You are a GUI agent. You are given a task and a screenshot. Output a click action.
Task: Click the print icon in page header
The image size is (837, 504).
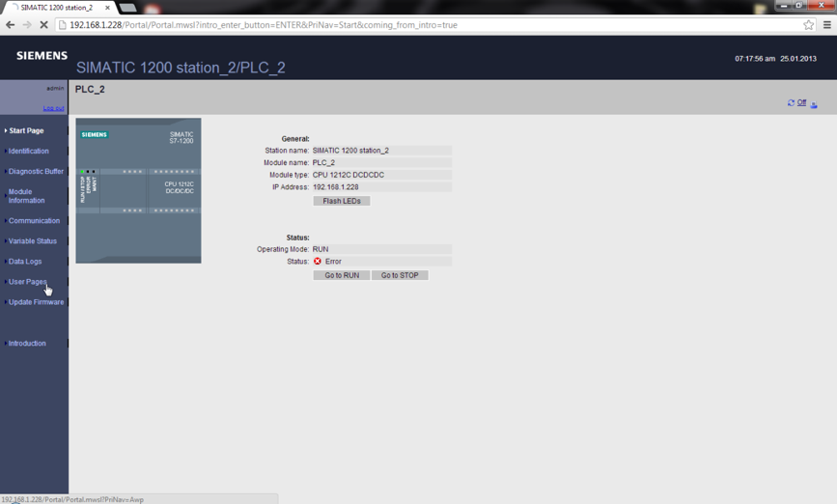click(814, 104)
